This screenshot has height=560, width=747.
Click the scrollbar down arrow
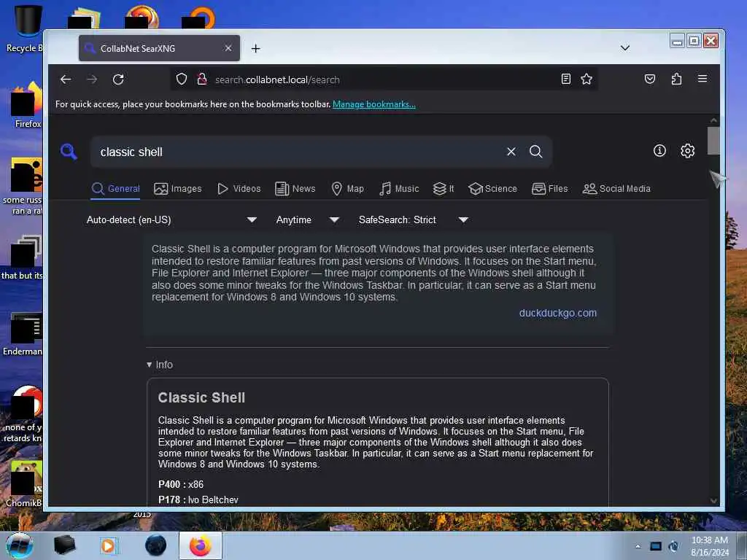tap(713, 500)
